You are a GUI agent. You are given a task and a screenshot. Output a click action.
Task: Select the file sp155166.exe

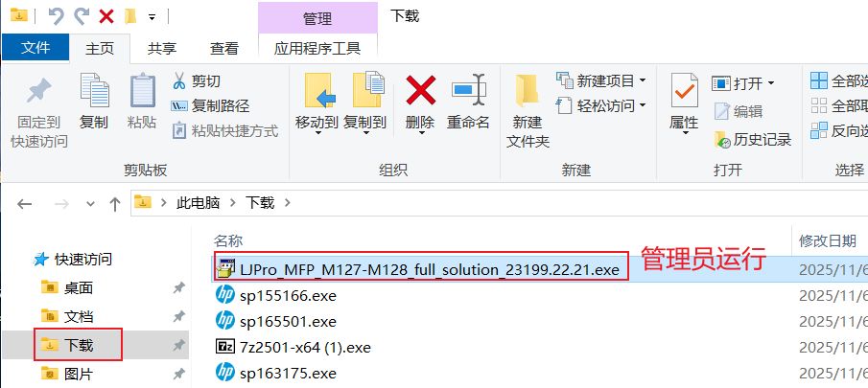click(288, 296)
